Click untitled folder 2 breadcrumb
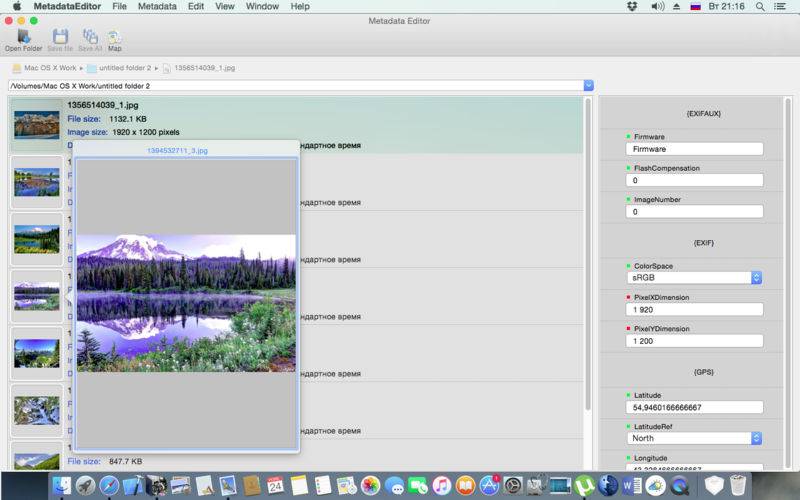 pyautogui.click(x=119, y=68)
